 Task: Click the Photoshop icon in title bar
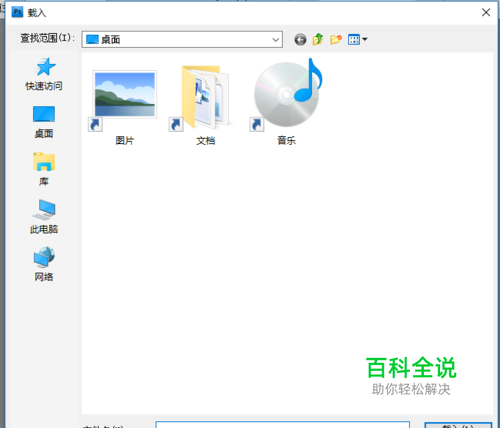pos(17,12)
